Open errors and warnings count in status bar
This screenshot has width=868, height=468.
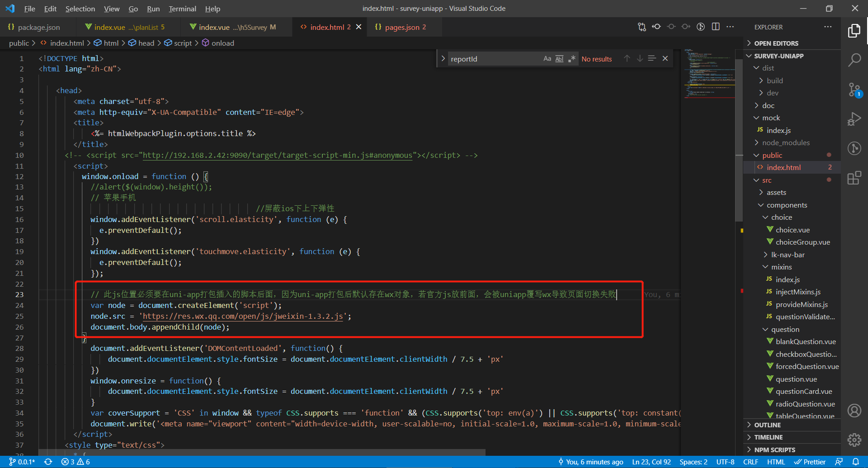pyautogui.click(x=76, y=462)
